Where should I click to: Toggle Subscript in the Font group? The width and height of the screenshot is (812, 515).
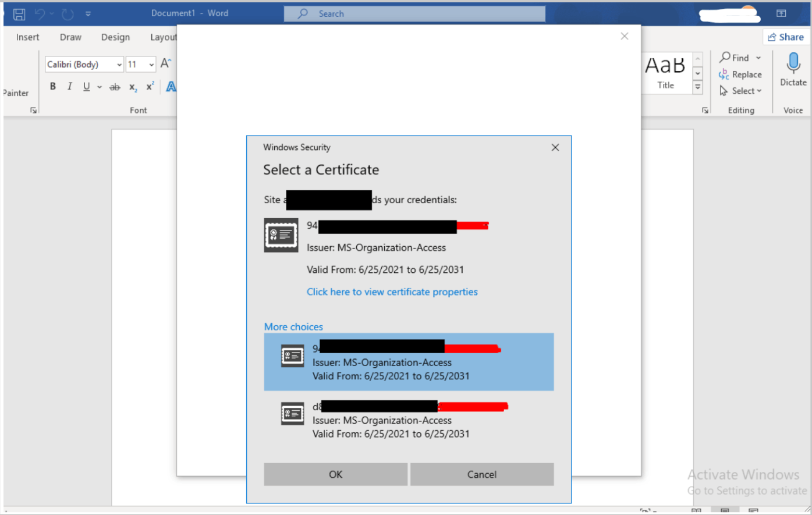tap(133, 87)
